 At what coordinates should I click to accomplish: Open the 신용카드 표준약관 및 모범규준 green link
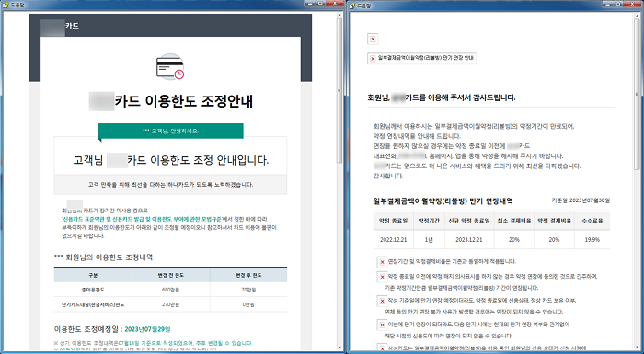[x=142, y=219]
